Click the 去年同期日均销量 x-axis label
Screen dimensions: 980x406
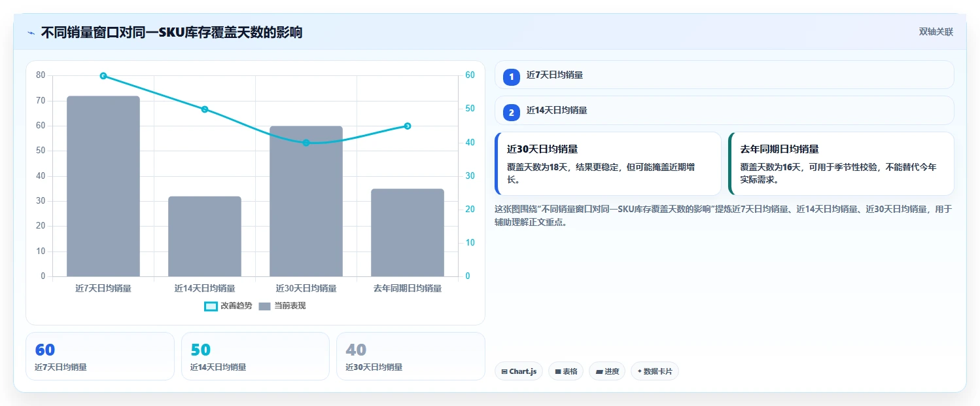(x=408, y=288)
